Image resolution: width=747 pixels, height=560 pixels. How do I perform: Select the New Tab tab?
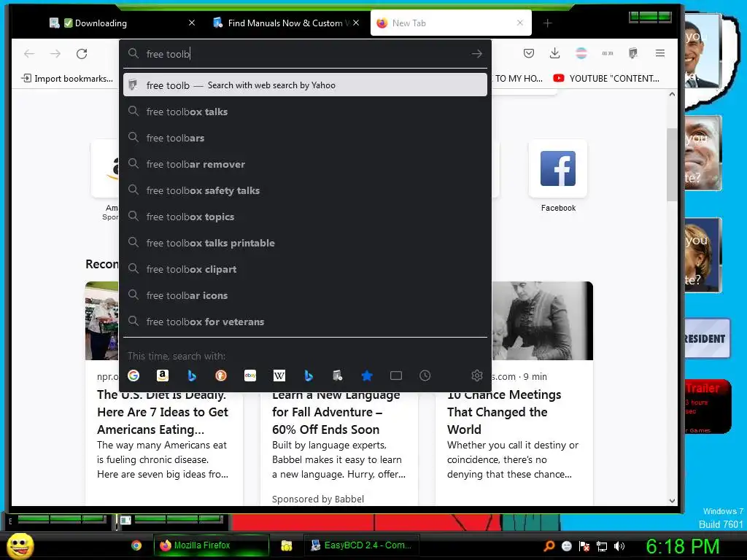click(451, 23)
